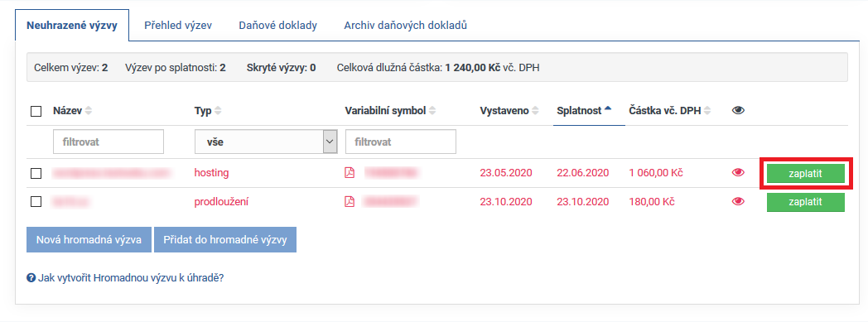This screenshot has height=322, width=868.
Task: Sort by Název column arrows
Action: [x=89, y=111]
